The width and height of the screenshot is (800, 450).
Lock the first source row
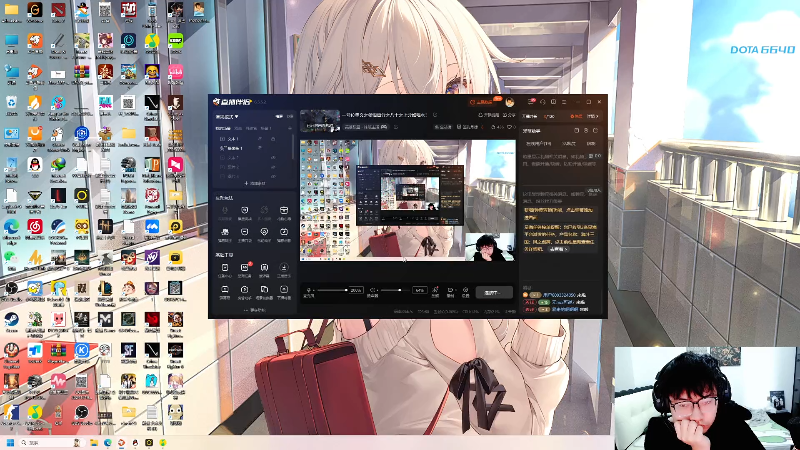[273, 139]
